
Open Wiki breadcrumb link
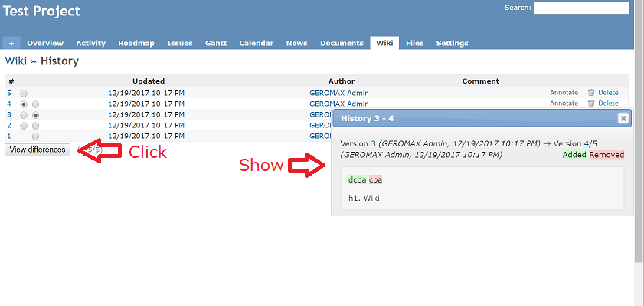point(15,61)
